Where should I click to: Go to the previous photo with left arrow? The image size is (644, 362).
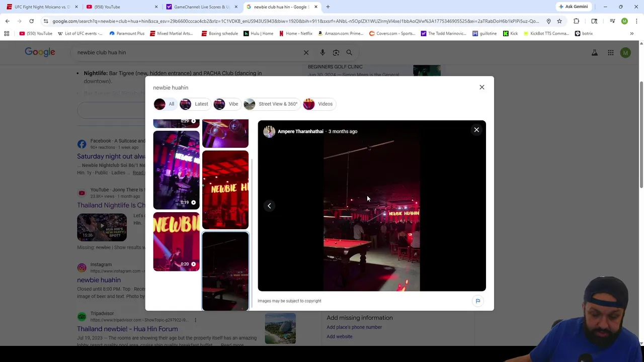[269, 206]
